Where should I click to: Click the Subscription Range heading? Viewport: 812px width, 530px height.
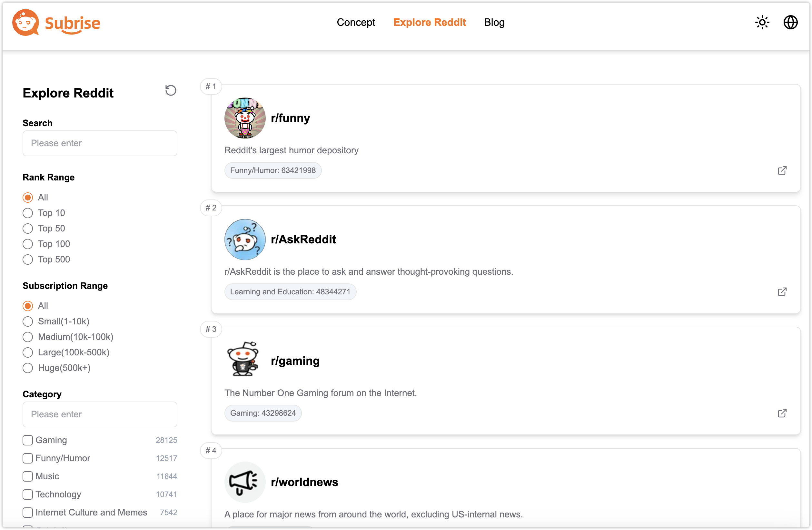[x=65, y=285]
